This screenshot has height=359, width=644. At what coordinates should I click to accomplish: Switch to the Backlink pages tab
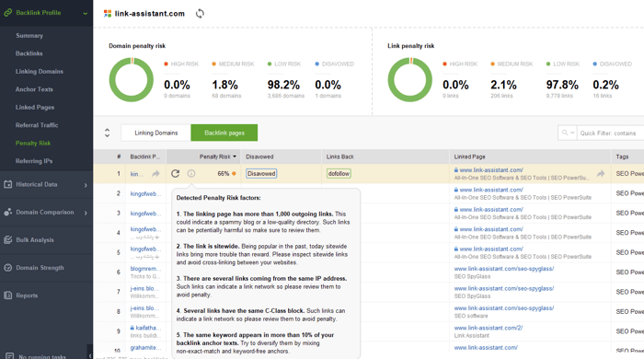224,133
